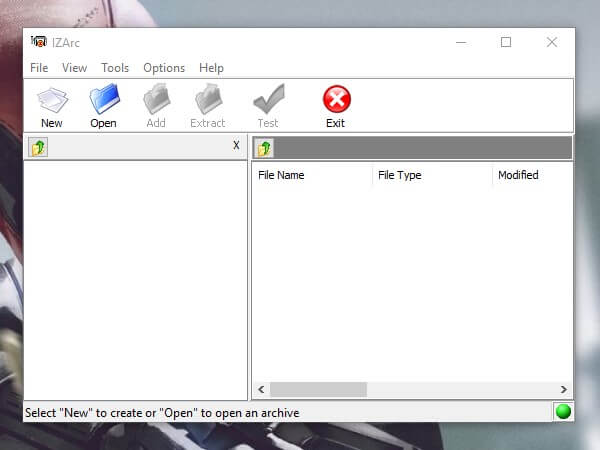
Task: Click the grey path bar of the file pane
Action: coord(423,148)
